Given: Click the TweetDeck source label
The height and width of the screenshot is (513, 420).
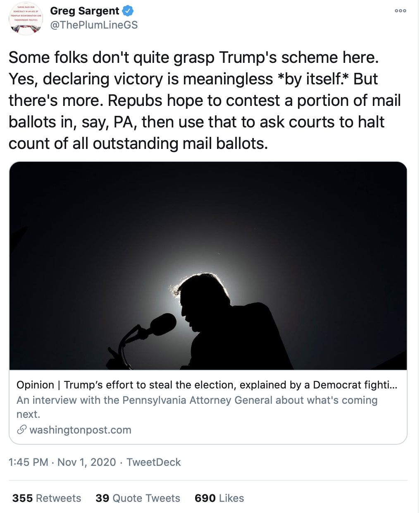Looking at the screenshot, I should click(x=153, y=462).
